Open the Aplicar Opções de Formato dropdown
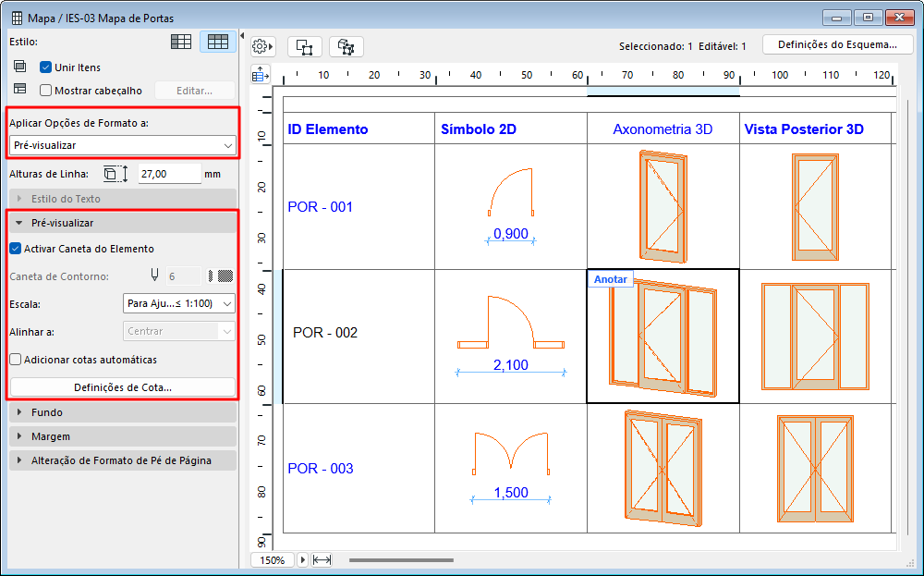 123,145
